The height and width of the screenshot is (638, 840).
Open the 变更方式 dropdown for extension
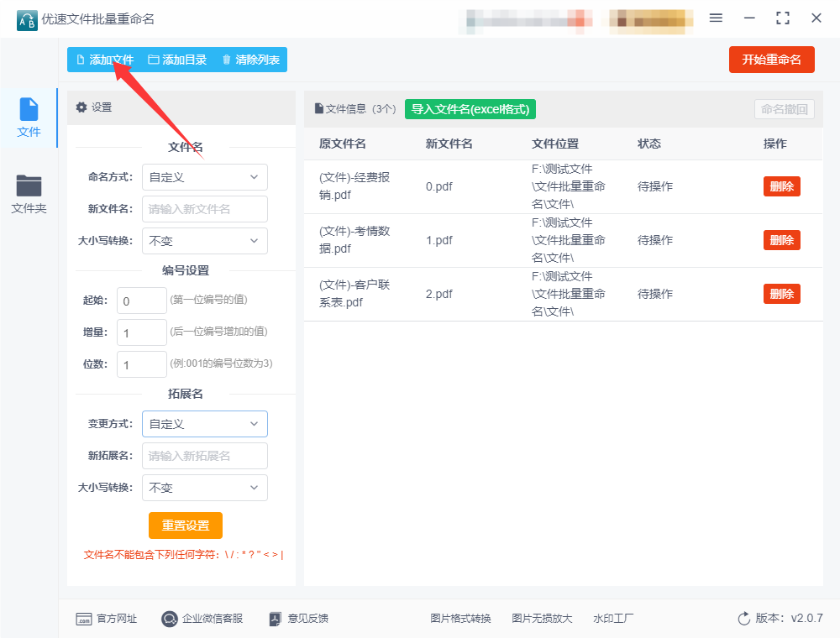(205, 424)
